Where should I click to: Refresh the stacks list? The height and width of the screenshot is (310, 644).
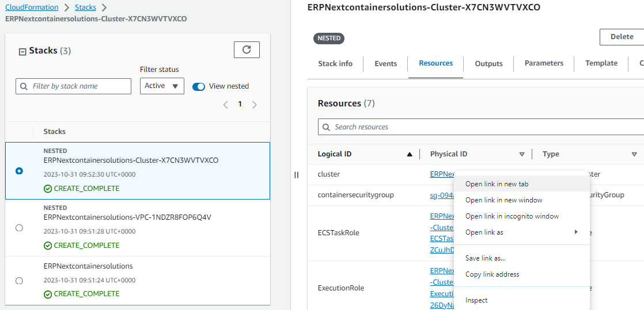[x=247, y=49]
